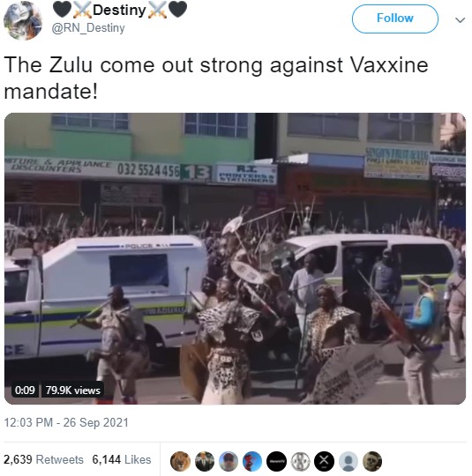The image size is (472, 476).
Task: Open the second liker avatar in suit
Action: tap(205, 461)
